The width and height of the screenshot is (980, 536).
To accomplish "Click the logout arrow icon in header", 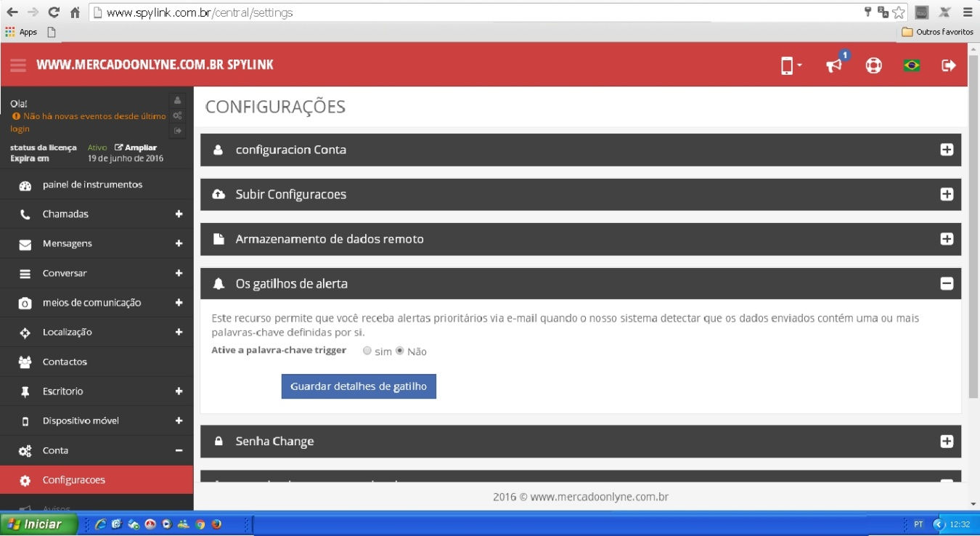I will 949,65.
